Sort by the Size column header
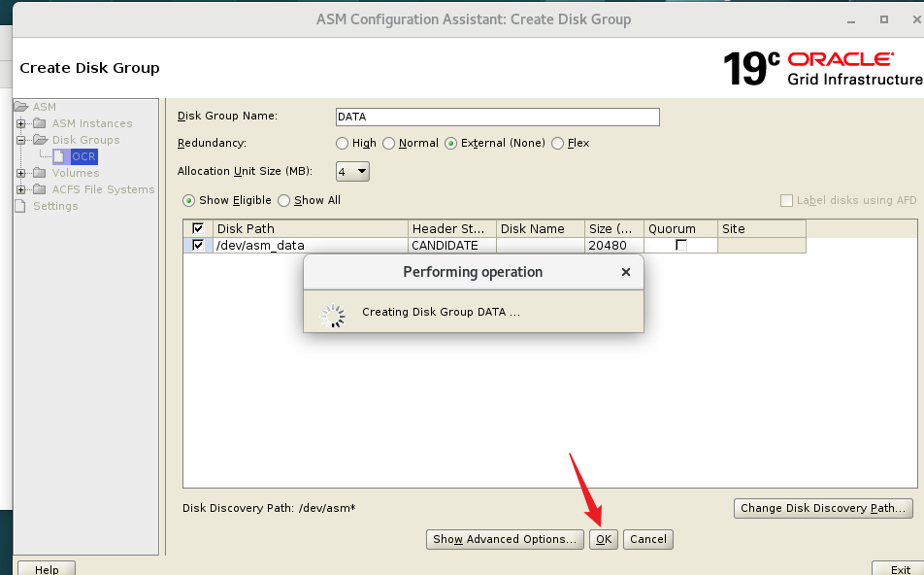 (x=614, y=229)
